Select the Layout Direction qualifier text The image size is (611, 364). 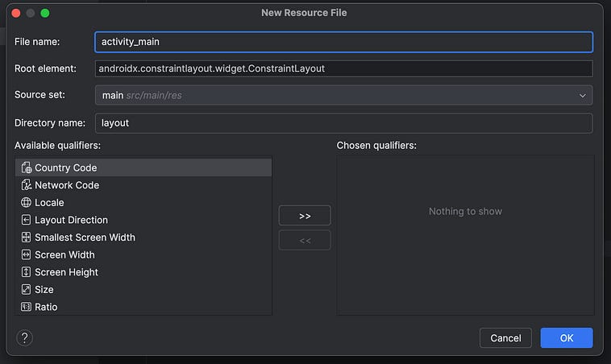(71, 220)
